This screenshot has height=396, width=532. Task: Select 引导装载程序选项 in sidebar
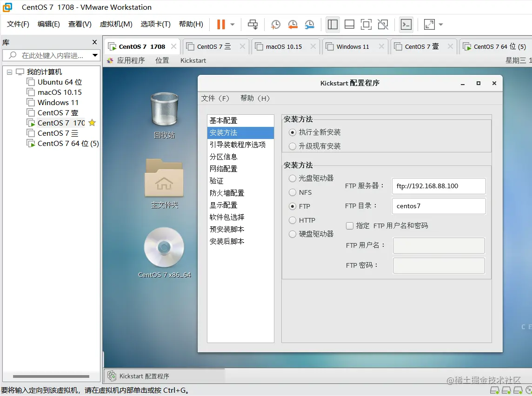coord(240,145)
